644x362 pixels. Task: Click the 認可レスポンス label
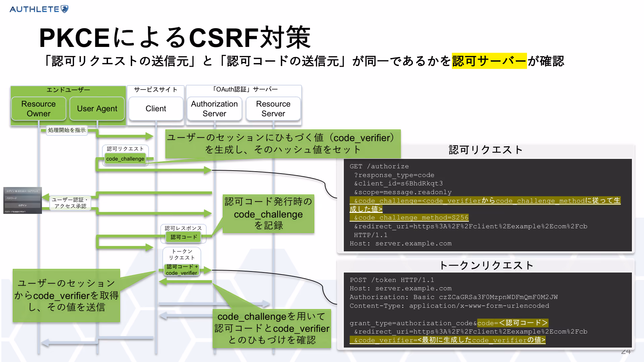183,228
